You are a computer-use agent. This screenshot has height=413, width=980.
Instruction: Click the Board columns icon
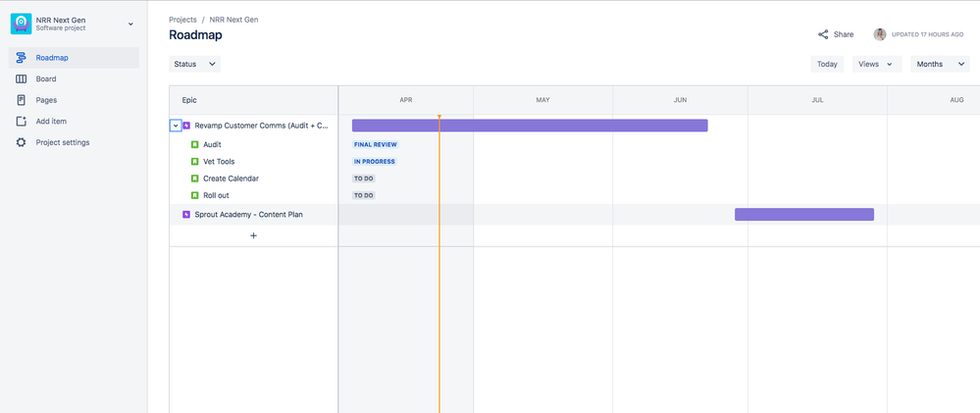[x=21, y=78]
